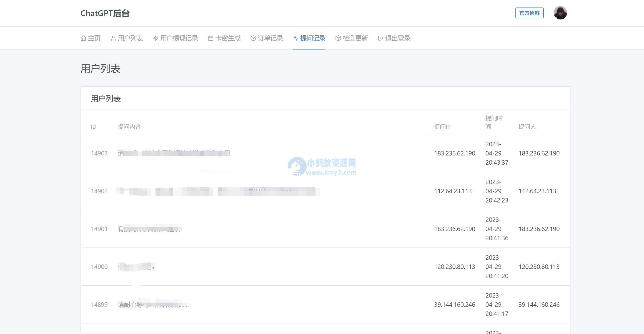Click the home icon beside 主页

tap(83, 38)
